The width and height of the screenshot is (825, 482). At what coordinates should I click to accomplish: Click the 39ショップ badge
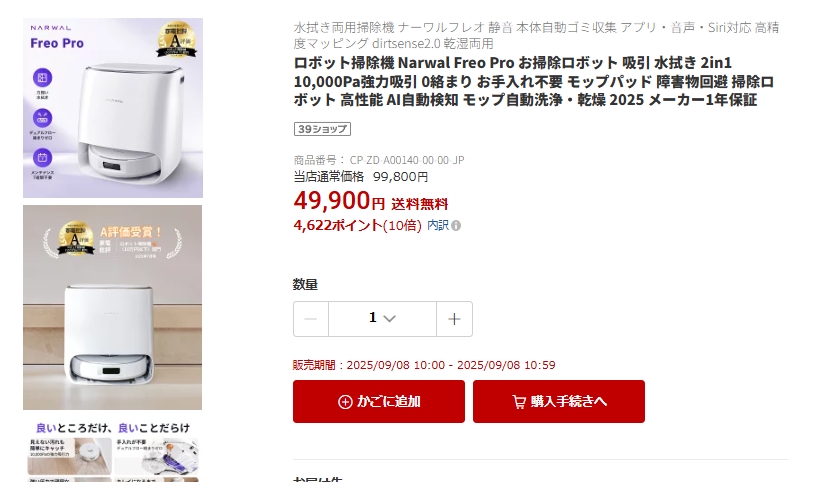coord(322,129)
